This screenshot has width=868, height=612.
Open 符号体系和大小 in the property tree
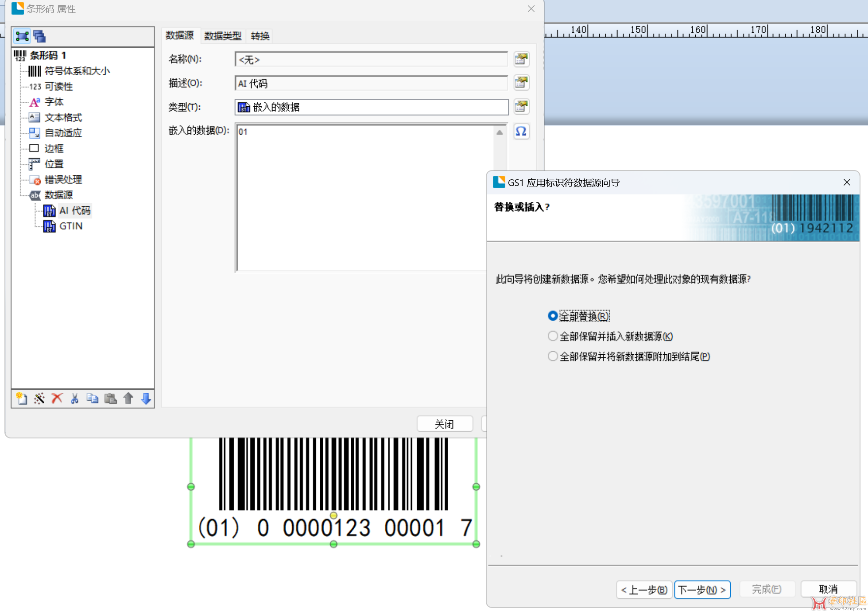click(x=77, y=71)
